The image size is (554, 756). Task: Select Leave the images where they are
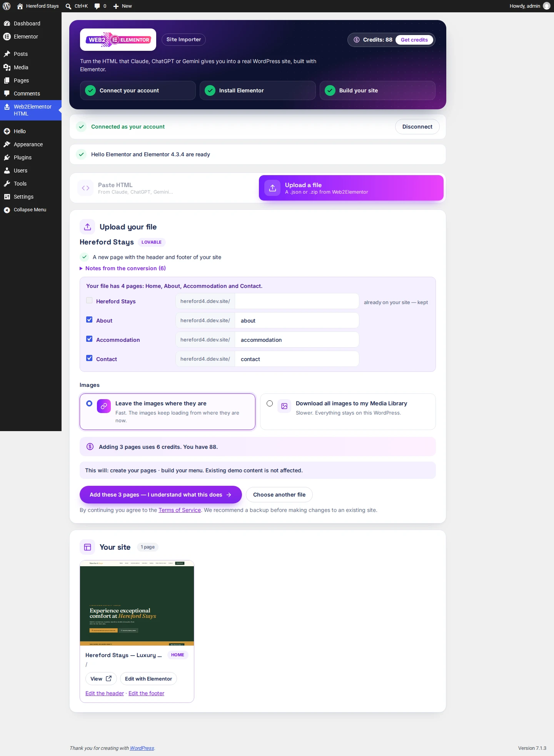point(167,411)
